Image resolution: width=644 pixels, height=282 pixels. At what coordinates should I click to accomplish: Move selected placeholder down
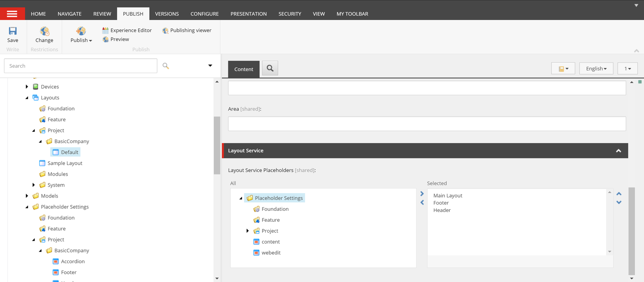[619, 202]
